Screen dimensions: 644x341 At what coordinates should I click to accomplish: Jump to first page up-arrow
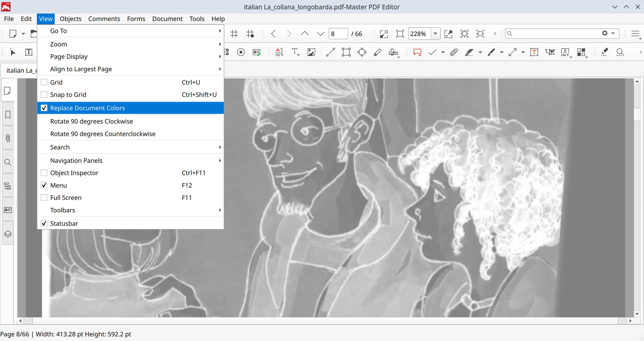[305, 33]
